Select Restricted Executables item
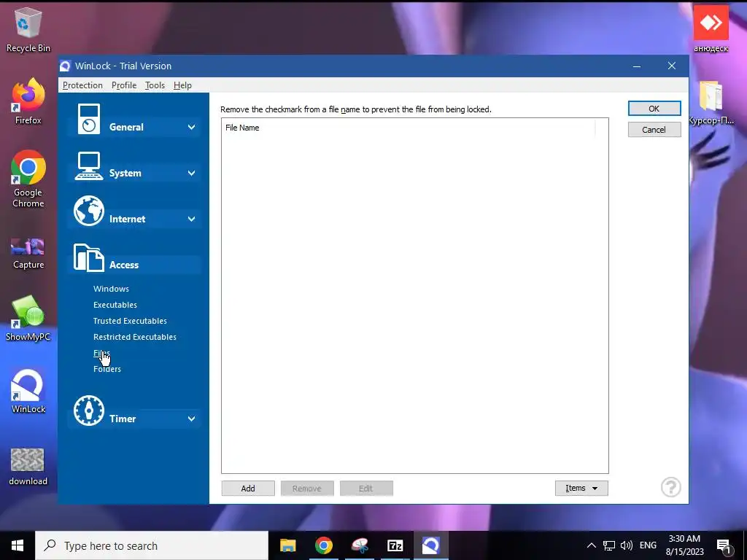747x560 pixels. pos(135,337)
